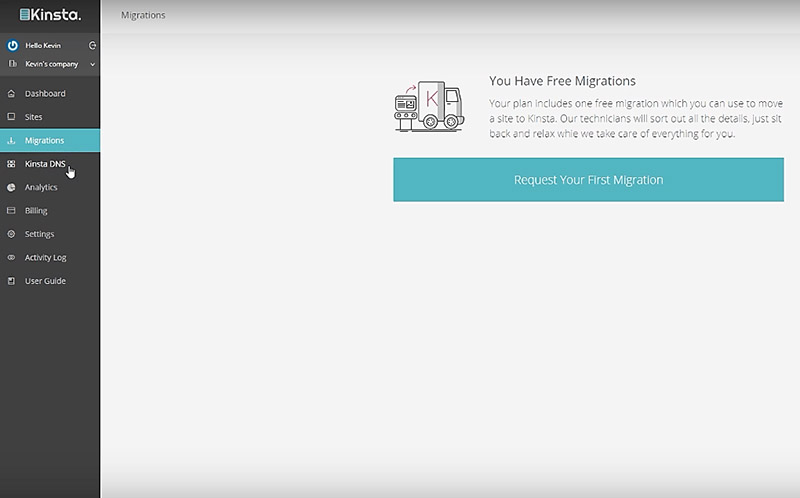Click the free migration description paragraph
Image resolution: width=800 pixels, height=498 pixels.
click(x=636, y=118)
